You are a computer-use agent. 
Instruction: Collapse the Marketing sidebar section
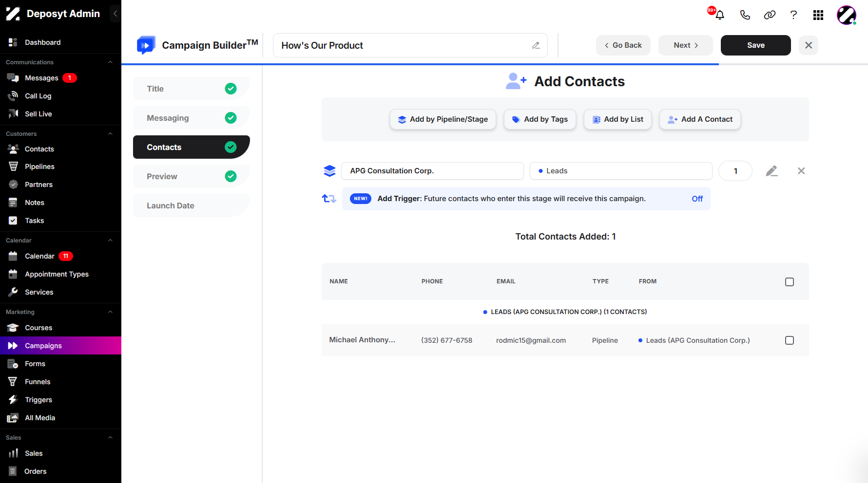[110, 312]
